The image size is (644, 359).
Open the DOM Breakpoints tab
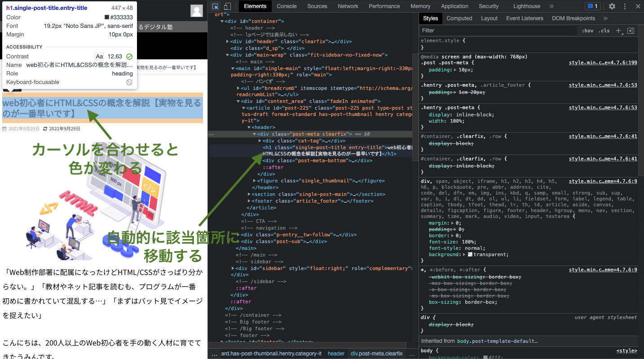point(573,18)
